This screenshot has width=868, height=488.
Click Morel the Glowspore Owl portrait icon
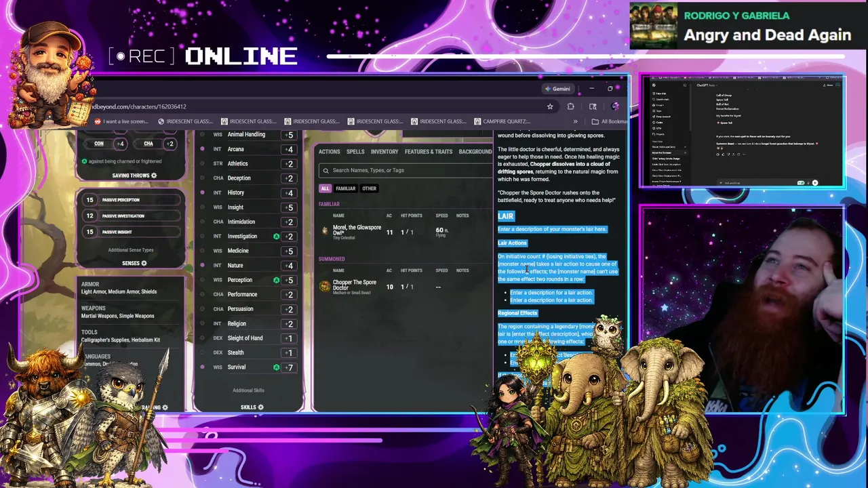click(x=325, y=231)
